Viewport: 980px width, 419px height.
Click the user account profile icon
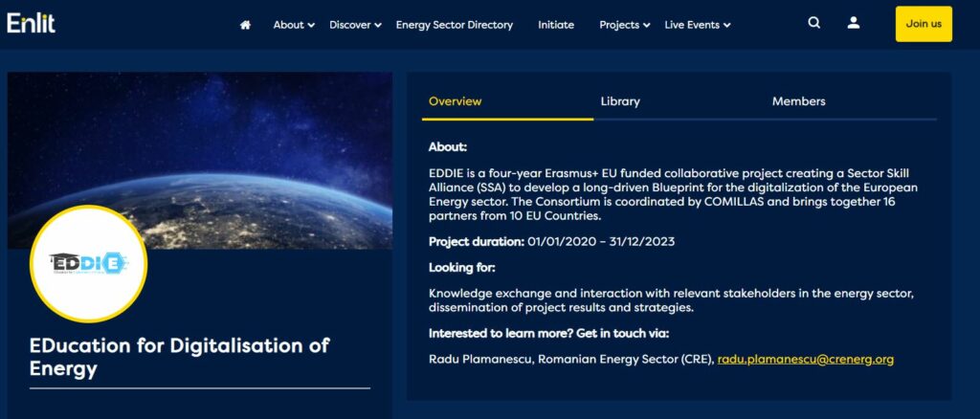coord(854,24)
